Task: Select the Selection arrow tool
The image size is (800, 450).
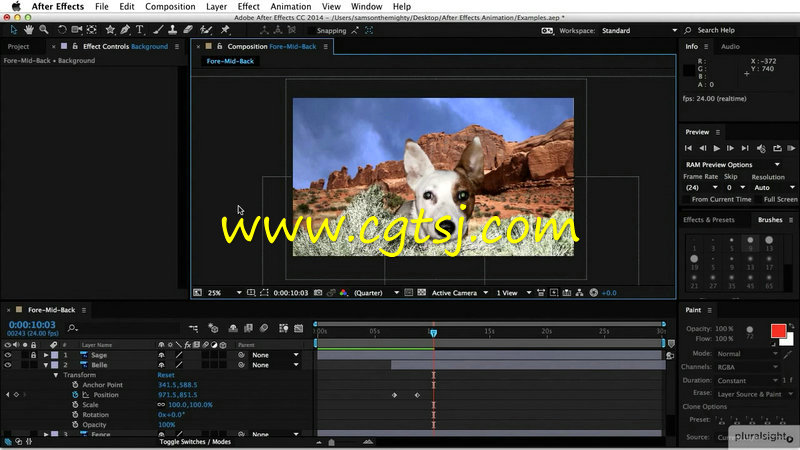Action: (x=14, y=30)
